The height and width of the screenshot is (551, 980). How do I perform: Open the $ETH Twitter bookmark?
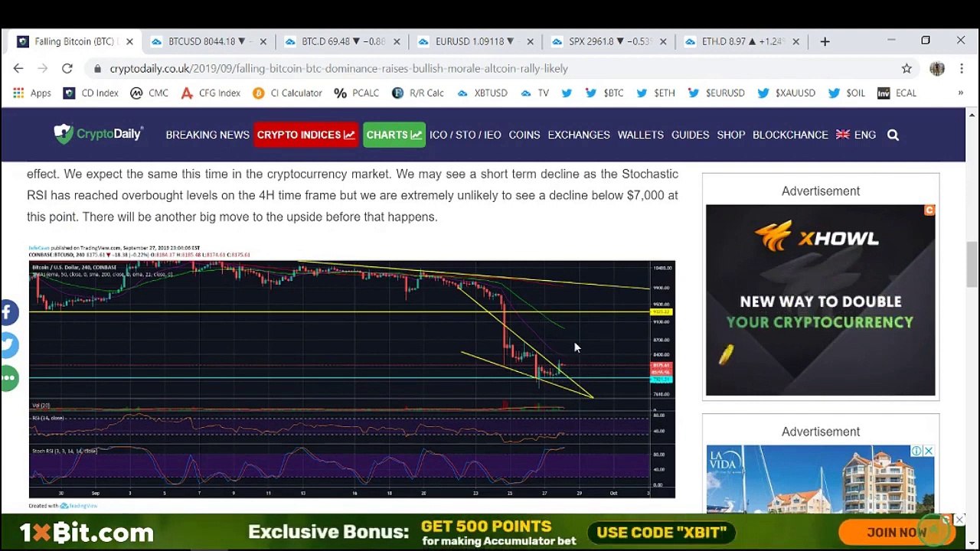655,93
